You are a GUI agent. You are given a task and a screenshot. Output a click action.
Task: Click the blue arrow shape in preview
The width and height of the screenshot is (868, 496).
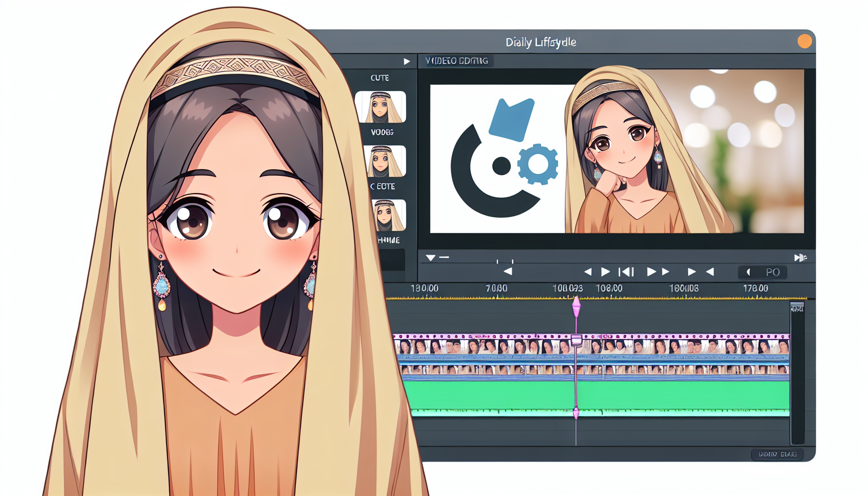(x=511, y=119)
